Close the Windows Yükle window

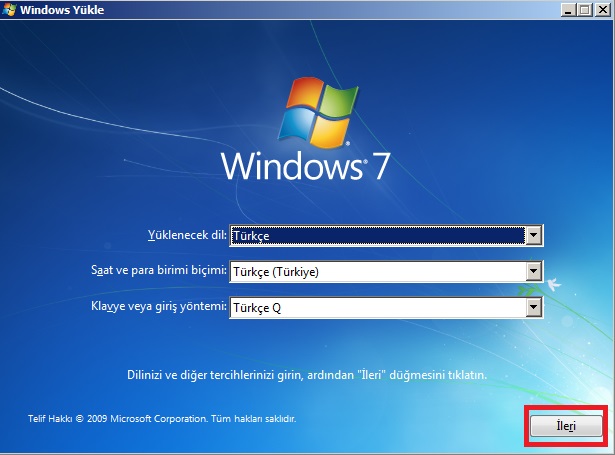click(602, 9)
